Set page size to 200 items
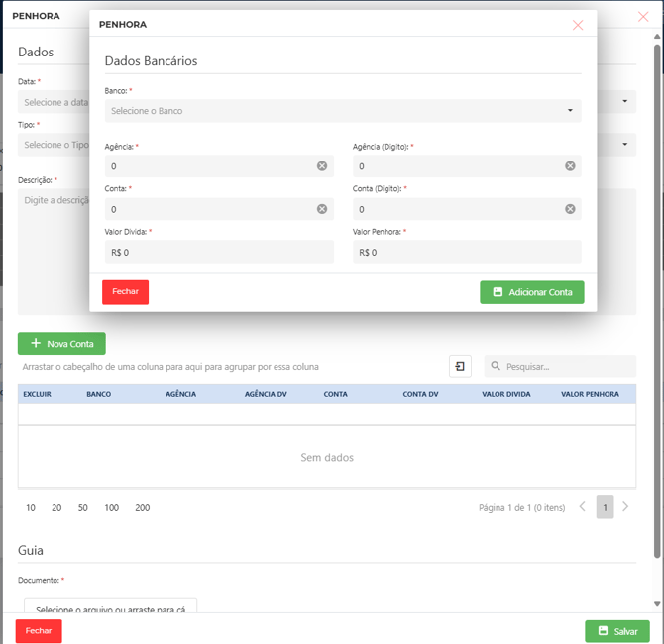The image size is (664, 644). point(143,508)
